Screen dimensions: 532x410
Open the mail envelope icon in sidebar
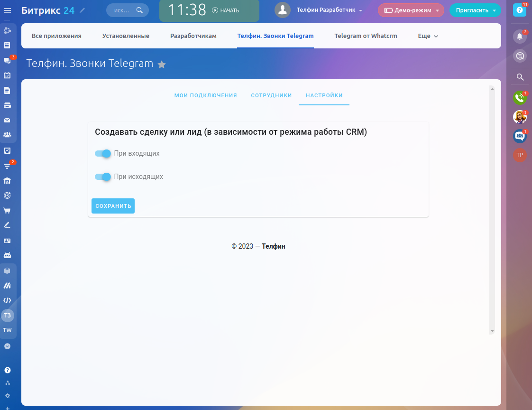[x=7, y=120]
